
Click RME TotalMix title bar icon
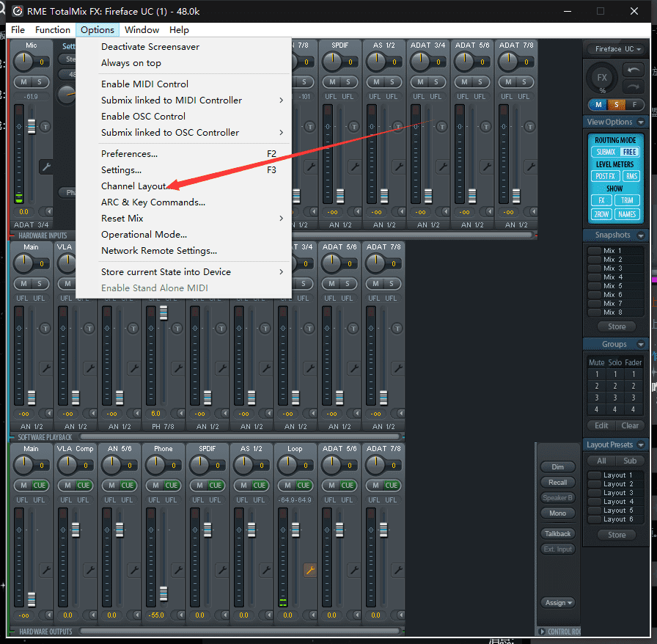pyautogui.click(x=17, y=11)
